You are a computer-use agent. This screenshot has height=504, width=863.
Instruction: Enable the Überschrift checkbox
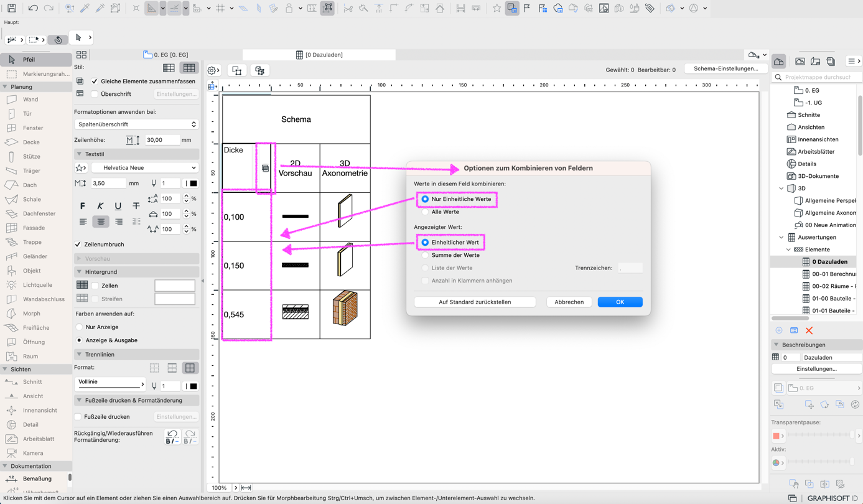pos(95,94)
